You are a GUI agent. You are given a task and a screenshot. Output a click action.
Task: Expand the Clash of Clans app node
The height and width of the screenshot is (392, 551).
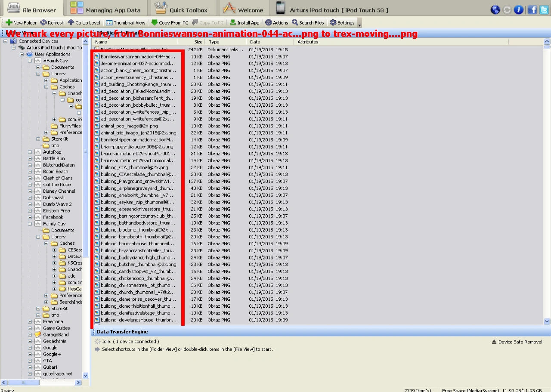pyautogui.click(x=30, y=178)
